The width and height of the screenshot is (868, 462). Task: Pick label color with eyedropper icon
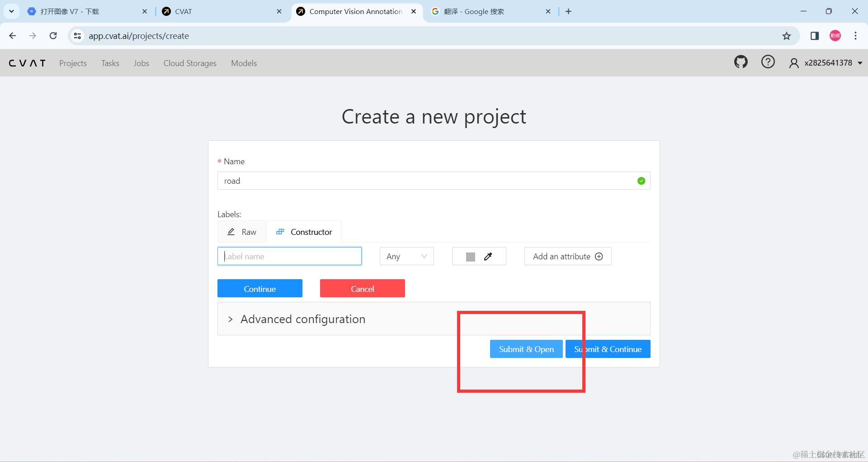[488, 257]
